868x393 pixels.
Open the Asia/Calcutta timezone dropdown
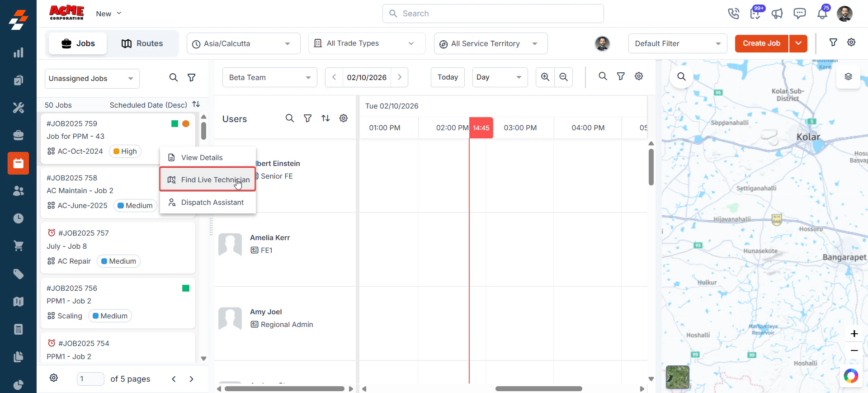244,43
